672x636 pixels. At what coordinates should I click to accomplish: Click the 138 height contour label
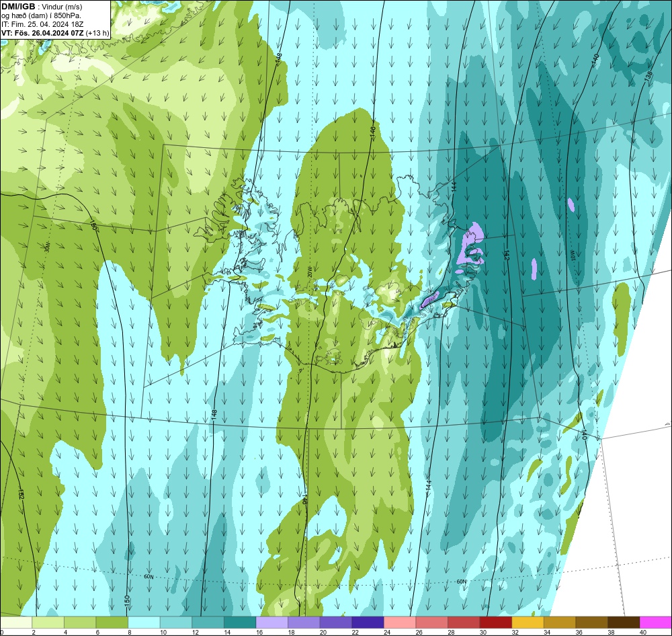point(648,77)
